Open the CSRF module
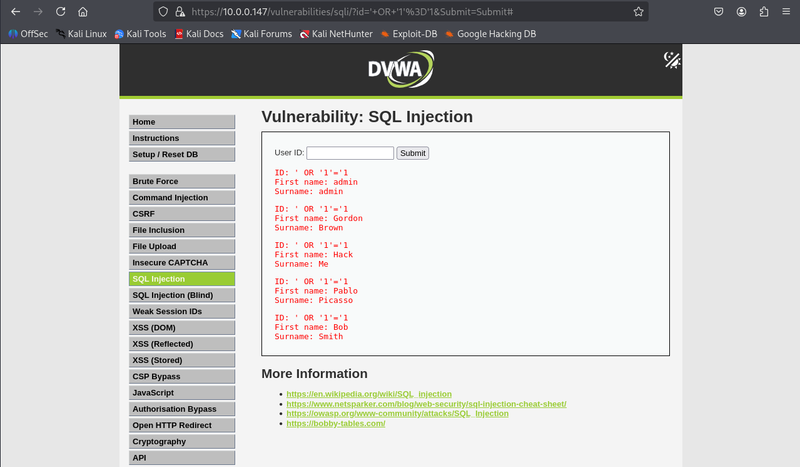Image resolution: width=800 pixels, height=467 pixels. [x=182, y=214]
